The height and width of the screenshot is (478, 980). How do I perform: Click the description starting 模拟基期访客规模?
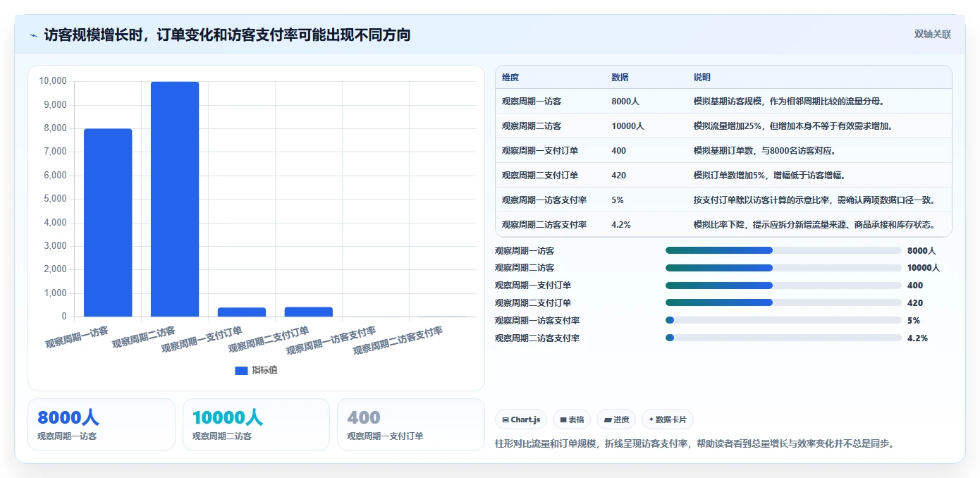[789, 102]
